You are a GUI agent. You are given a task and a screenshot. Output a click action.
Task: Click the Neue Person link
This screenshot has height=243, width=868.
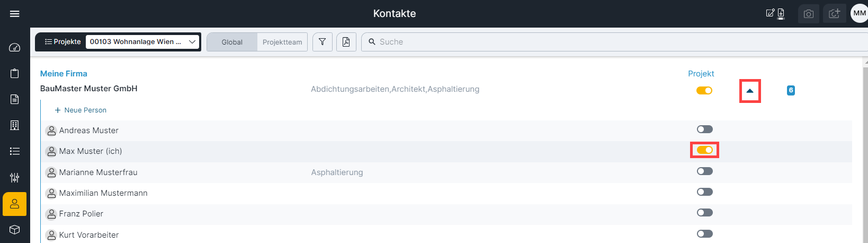click(80, 110)
